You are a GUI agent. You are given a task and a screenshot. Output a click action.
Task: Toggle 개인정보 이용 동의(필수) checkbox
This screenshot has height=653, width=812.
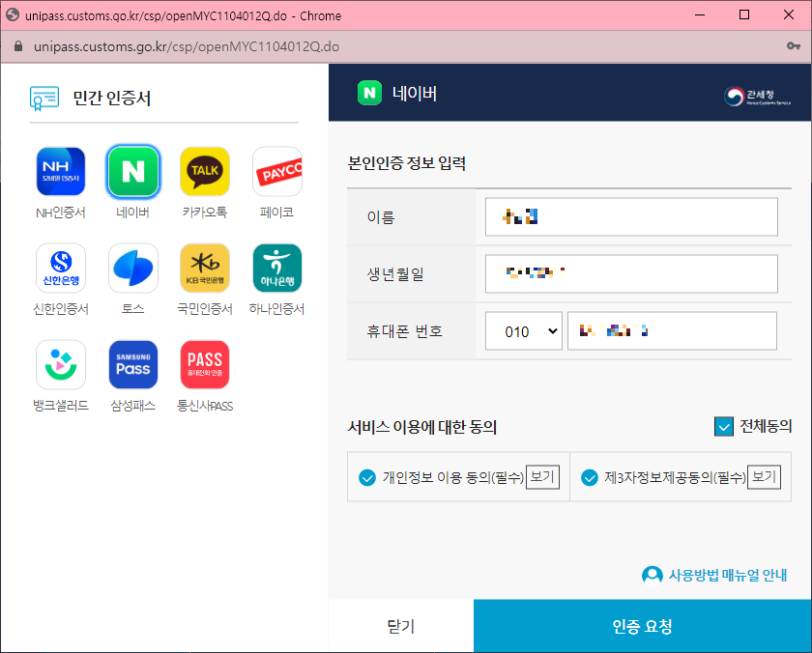[367, 477]
